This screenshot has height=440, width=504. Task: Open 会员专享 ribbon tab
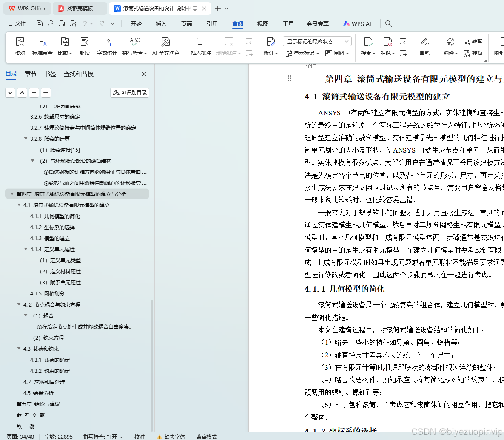click(318, 24)
